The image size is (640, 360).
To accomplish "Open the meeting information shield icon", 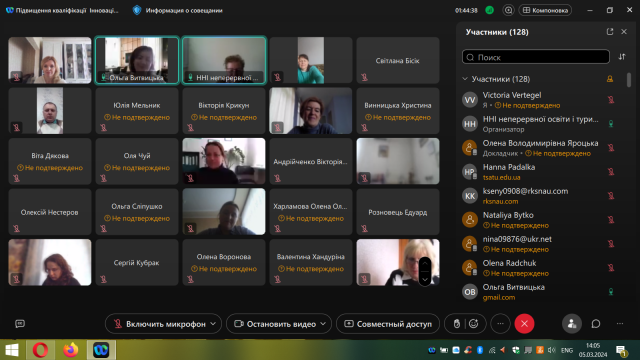I will pyautogui.click(x=137, y=10).
